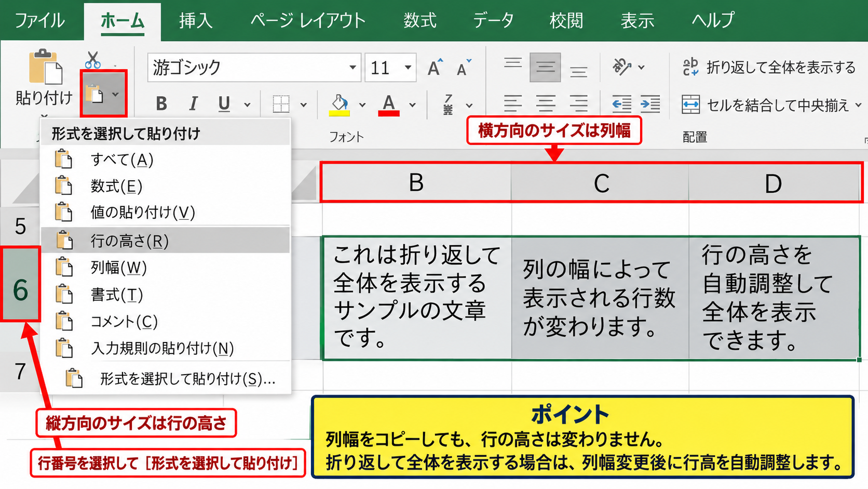Click the phonetic guide (furigana) icon

coord(448,104)
